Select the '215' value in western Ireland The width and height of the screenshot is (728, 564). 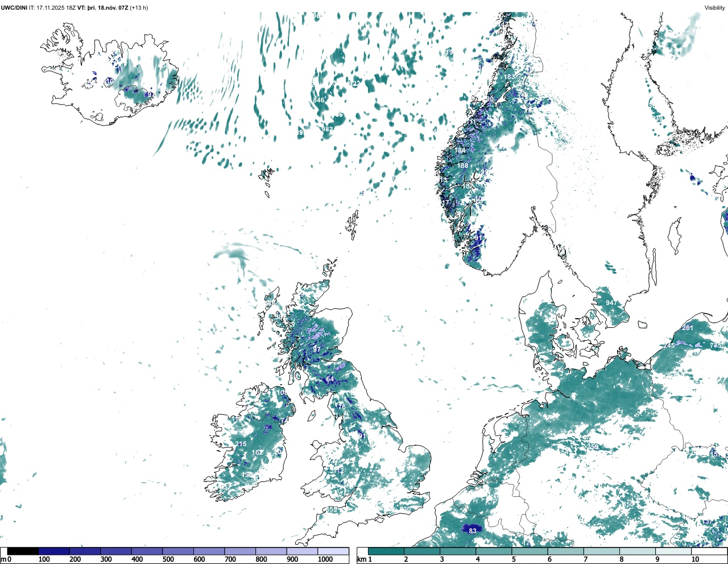pyautogui.click(x=241, y=444)
